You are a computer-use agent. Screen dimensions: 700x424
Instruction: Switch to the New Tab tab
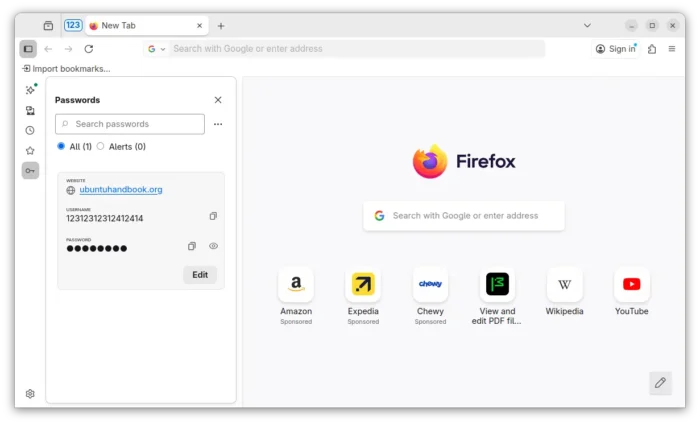(x=146, y=25)
